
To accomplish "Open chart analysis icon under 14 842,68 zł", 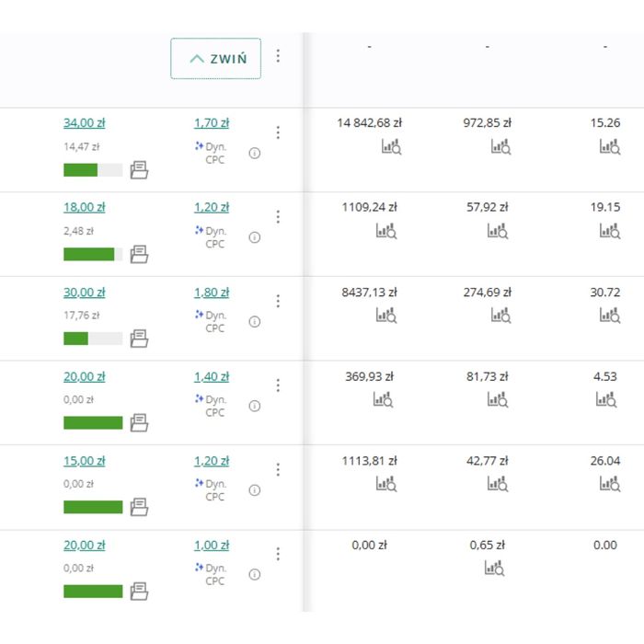I will tap(391, 146).
